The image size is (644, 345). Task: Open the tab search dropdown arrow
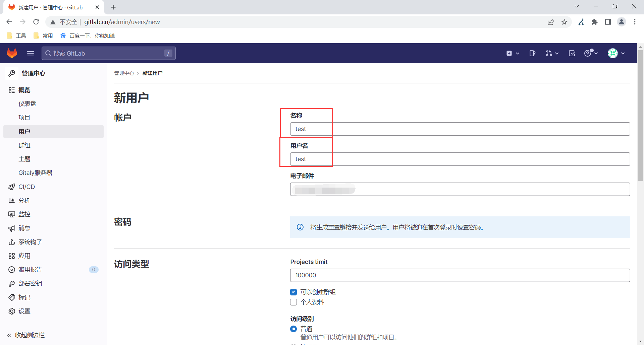(577, 6)
